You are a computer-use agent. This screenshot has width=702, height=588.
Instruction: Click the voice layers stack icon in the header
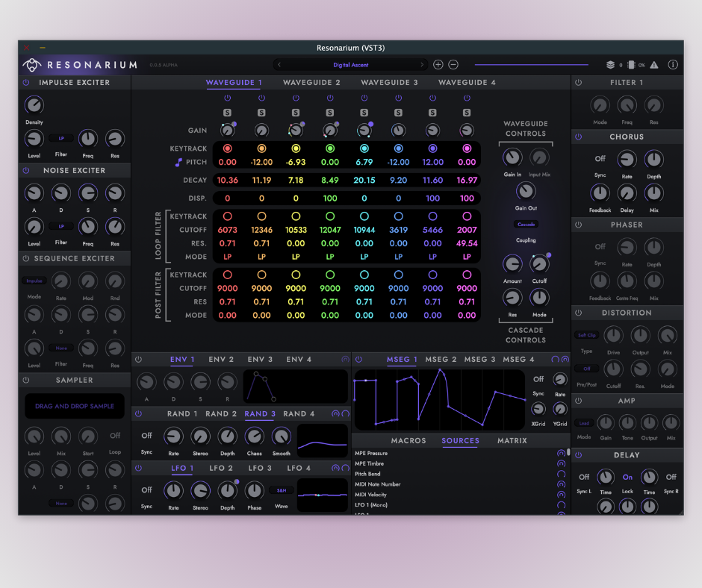click(610, 65)
